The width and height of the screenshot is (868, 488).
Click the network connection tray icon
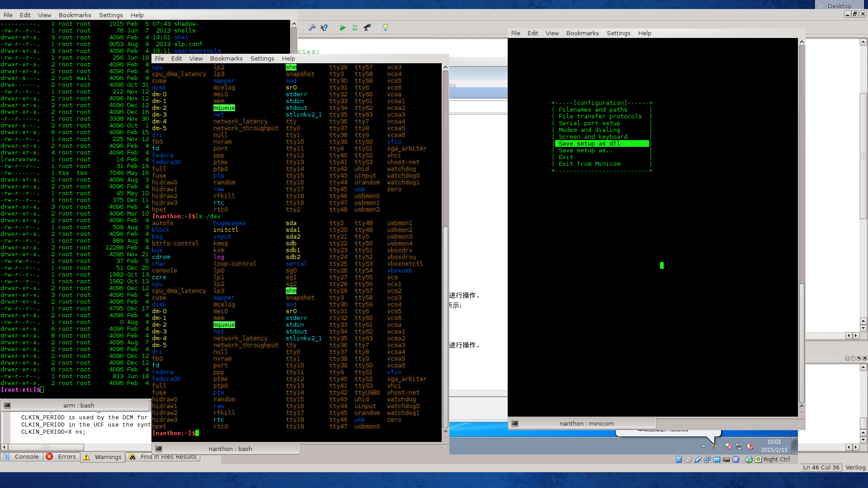(x=739, y=446)
